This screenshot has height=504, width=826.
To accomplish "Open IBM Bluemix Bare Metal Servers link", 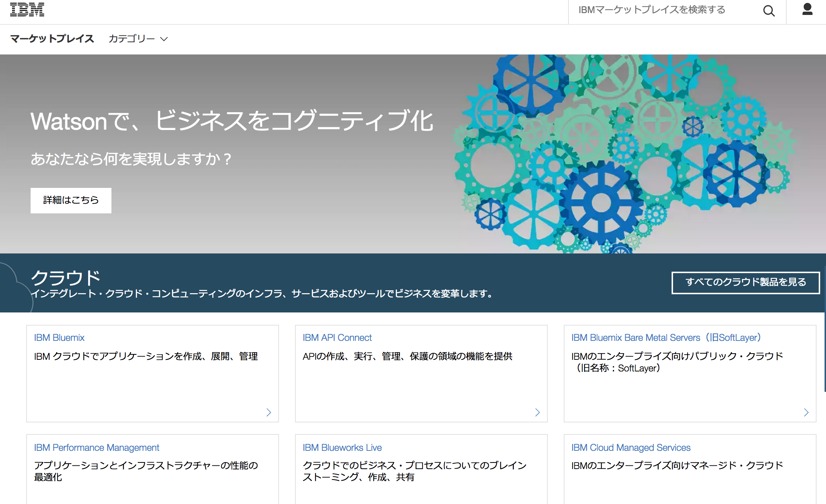I will 666,338.
